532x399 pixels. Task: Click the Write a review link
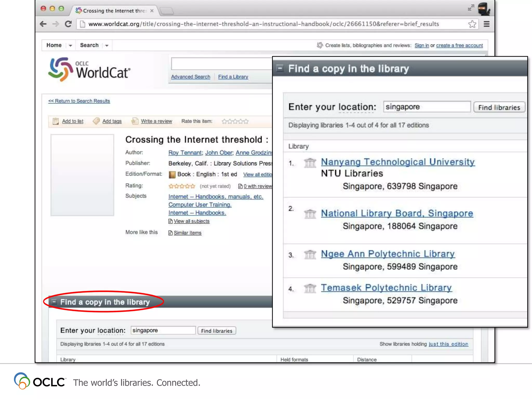pos(156,121)
